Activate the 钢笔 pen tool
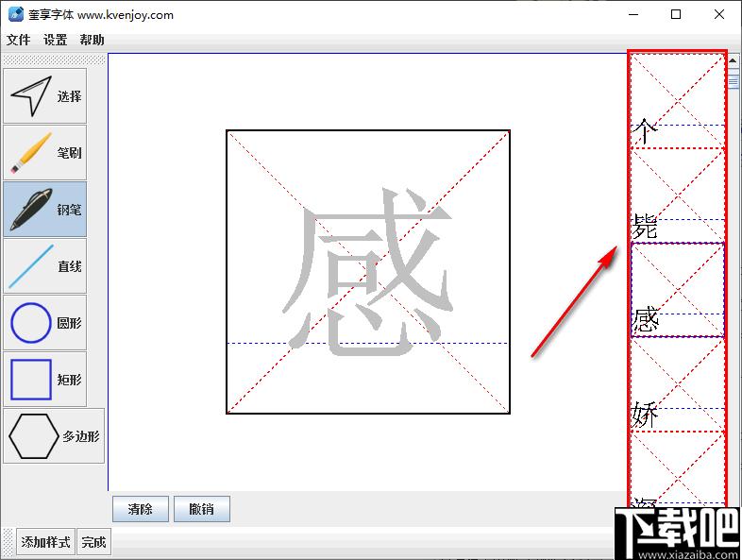Viewport: 742px width, 560px height. pyautogui.click(x=45, y=210)
